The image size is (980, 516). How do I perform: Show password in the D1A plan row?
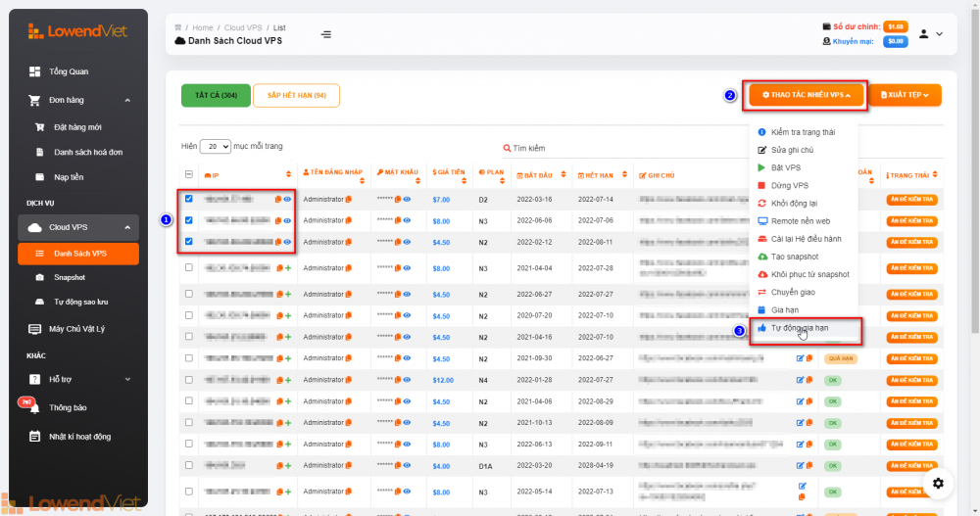(x=407, y=465)
